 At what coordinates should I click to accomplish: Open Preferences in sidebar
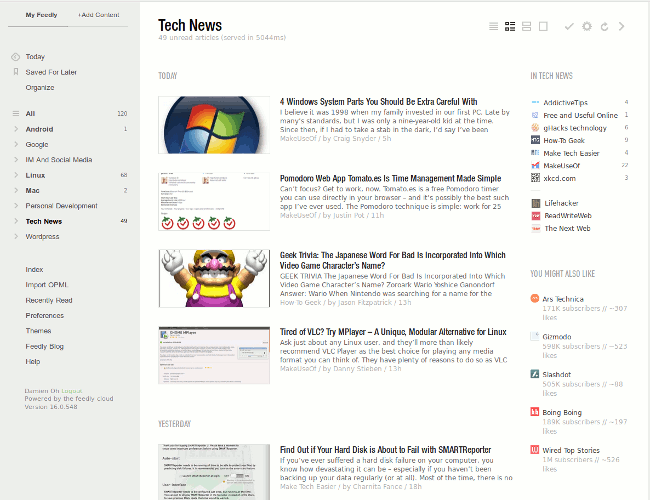coord(45,316)
